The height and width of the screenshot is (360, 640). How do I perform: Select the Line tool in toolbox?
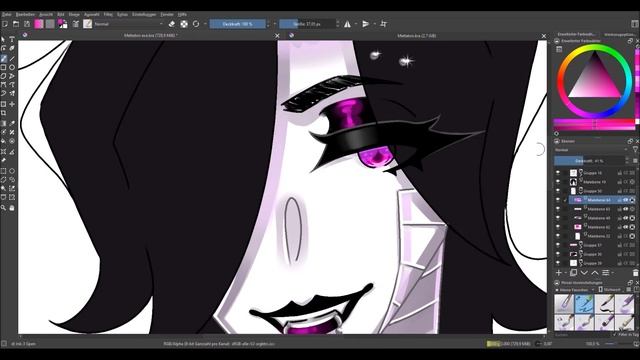tap(12, 58)
